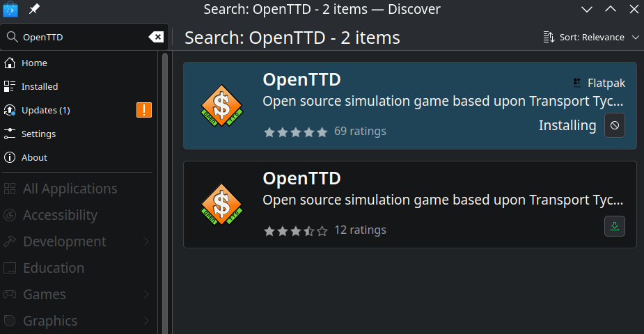The image size is (644, 334).
Task: Open Updates (1) page
Action: point(79,110)
